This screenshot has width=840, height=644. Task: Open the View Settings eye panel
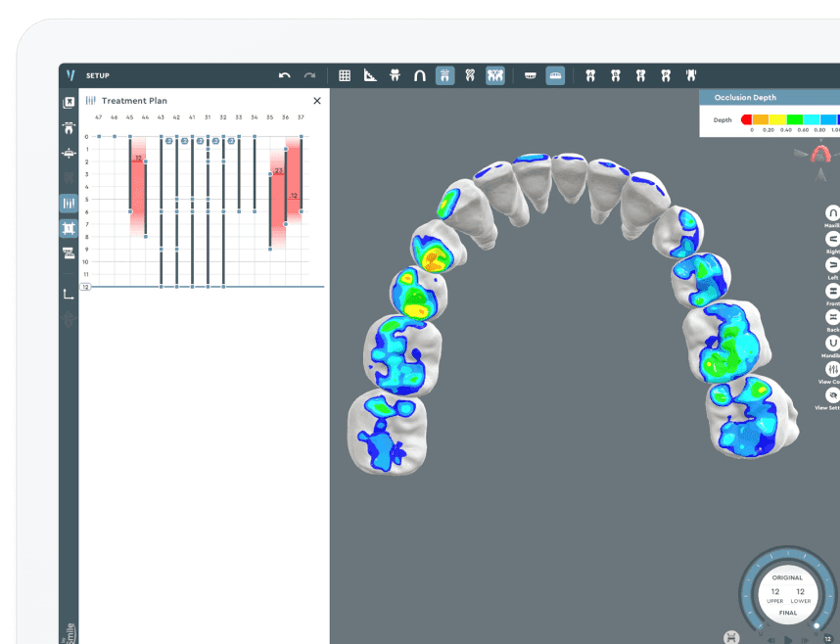(x=832, y=395)
